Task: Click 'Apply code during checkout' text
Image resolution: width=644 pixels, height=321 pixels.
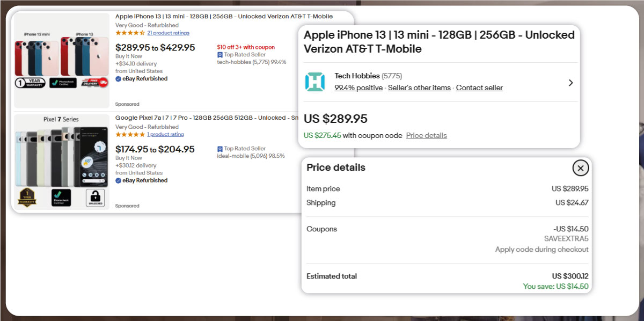Action: click(542, 250)
